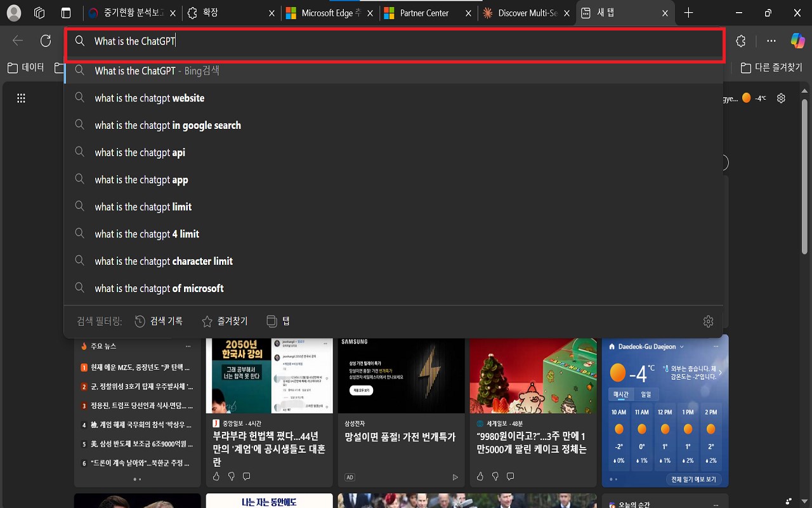Choose suggestion 'what is the chatgpt website'
This screenshot has height=508, width=812.
(393, 98)
